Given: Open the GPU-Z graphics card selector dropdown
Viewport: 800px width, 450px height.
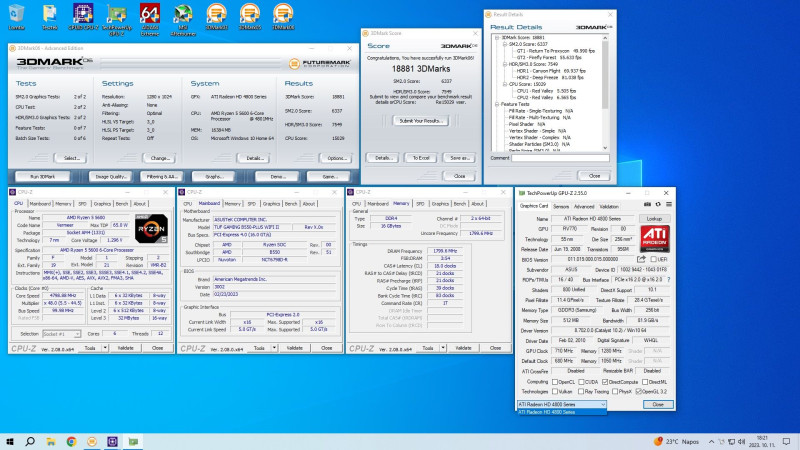Looking at the screenshot, I should 562,404.
